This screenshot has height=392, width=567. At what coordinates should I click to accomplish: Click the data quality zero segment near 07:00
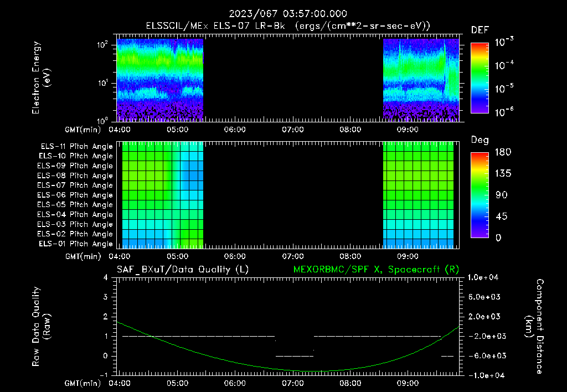click(295, 356)
